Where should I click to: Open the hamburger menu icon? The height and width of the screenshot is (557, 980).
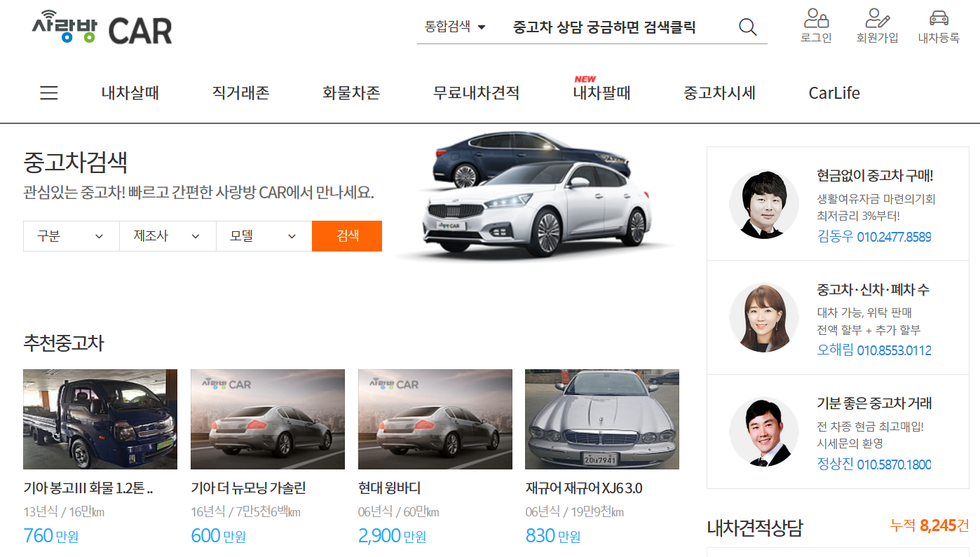pyautogui.click(x=49, y=92)
